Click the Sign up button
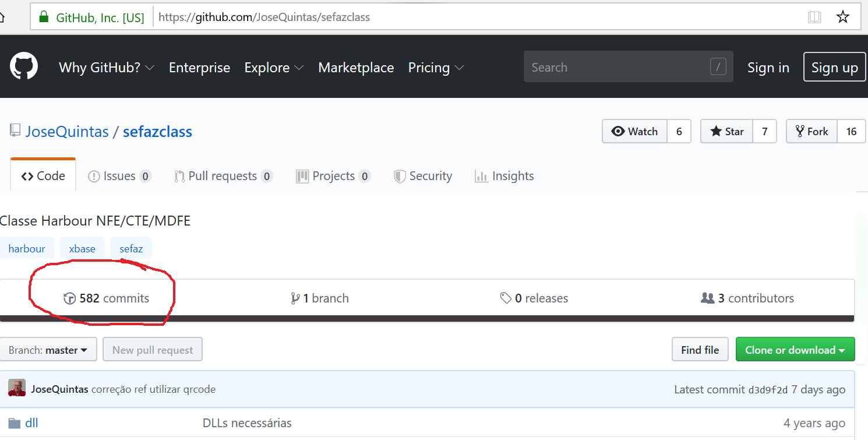The image size is (868, 440). click(x=834, y=68)
